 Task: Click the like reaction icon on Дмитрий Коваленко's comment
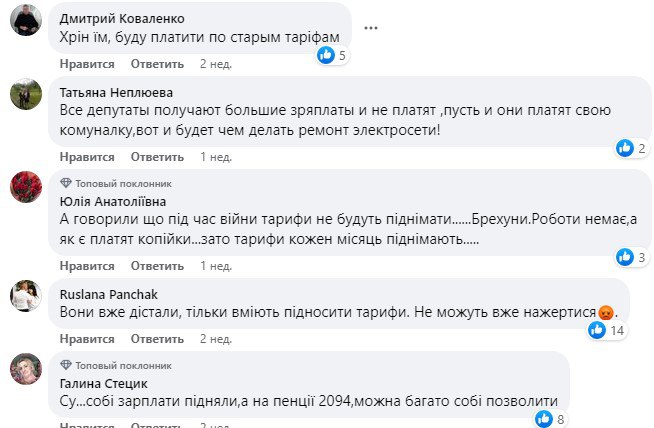point(325,56)
